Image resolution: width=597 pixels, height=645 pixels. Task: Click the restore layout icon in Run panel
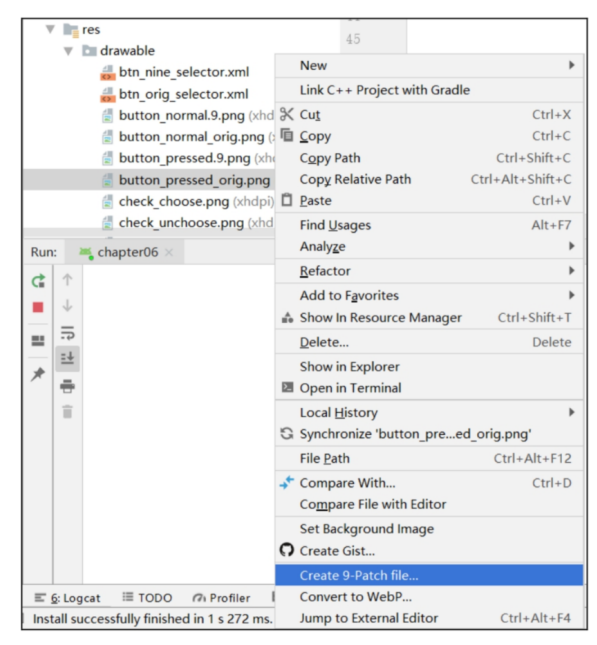coord(38,341)
